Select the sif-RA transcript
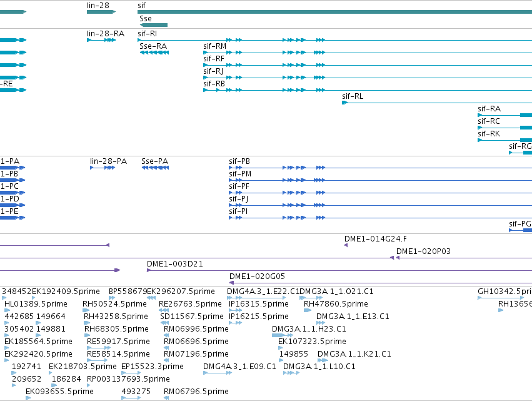 [x=505, y=115]
